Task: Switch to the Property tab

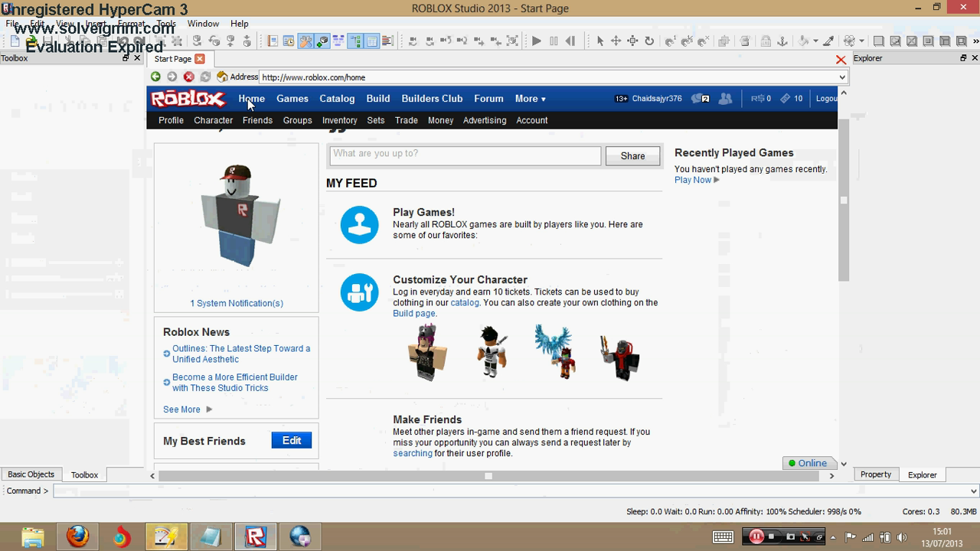Action: 875,474
